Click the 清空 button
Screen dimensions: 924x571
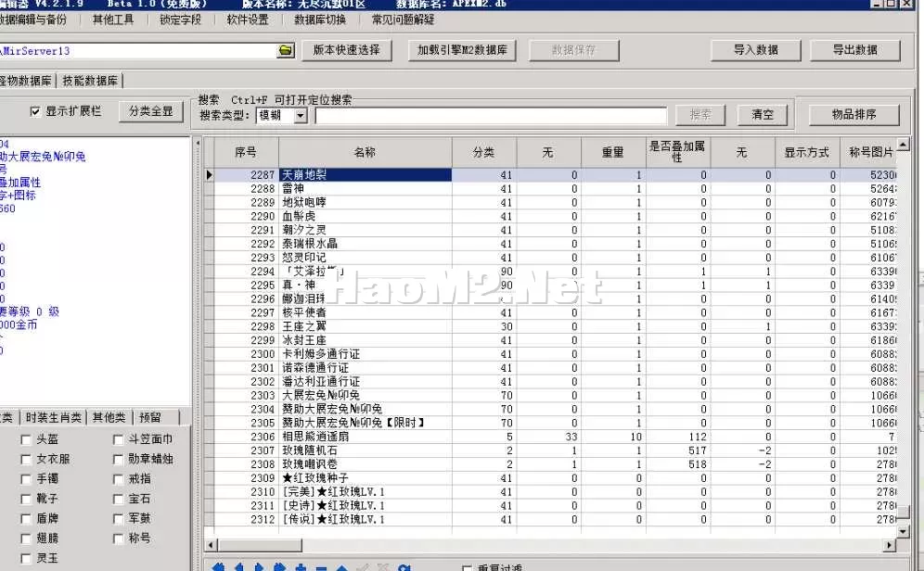(x=763, y=114)
